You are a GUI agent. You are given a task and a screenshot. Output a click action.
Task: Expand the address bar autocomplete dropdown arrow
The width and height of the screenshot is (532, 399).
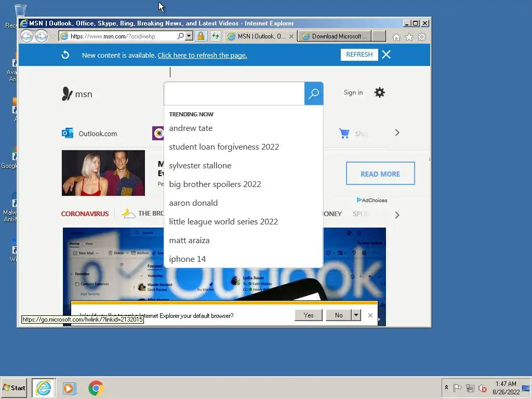coord(189,36)
